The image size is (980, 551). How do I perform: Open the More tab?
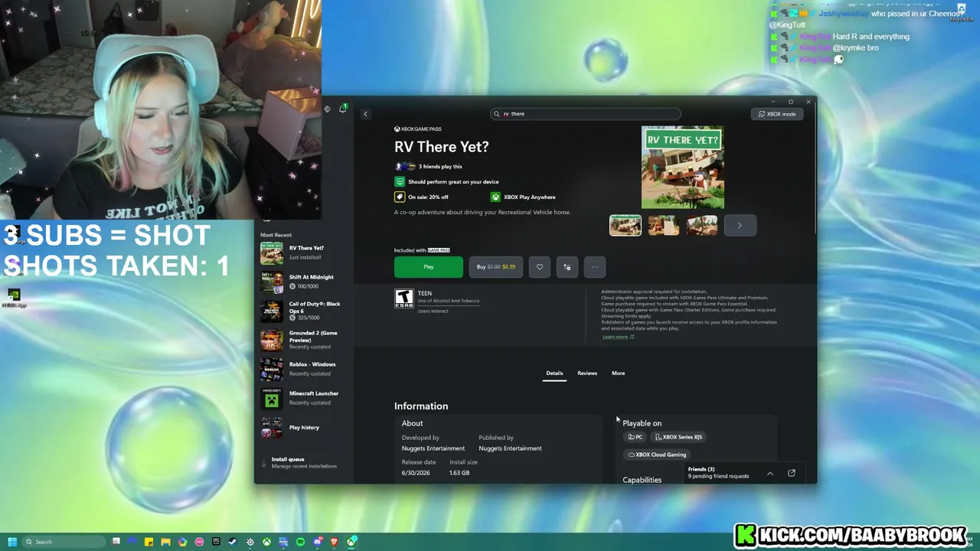(x=619, y=373)
